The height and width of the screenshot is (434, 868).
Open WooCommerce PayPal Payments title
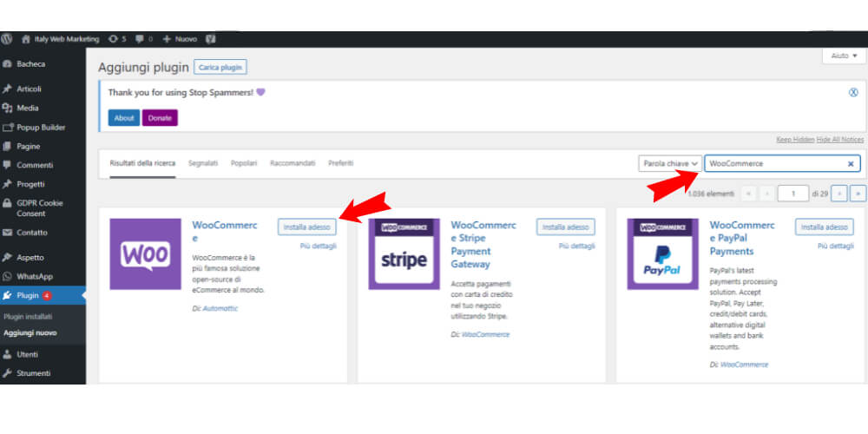pyautogui.click(x=742, y=238)
